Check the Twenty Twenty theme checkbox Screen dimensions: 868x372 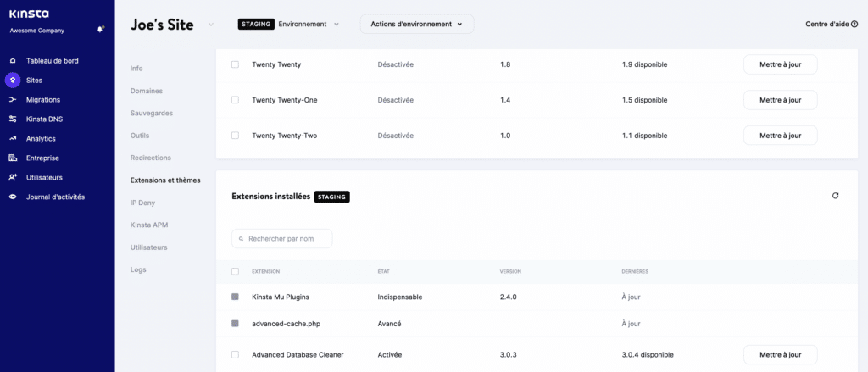pos(236,64)
